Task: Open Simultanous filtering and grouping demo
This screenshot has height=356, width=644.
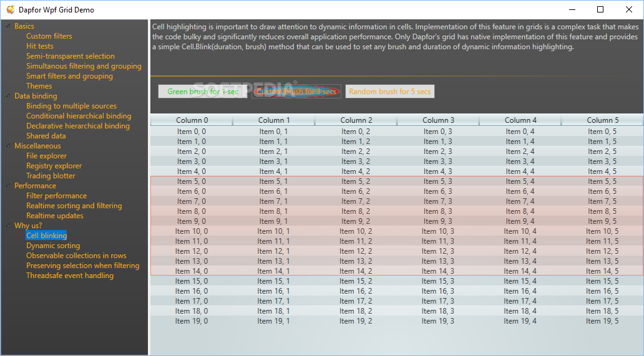Action: pyautogui.click(x=84, y=66)
